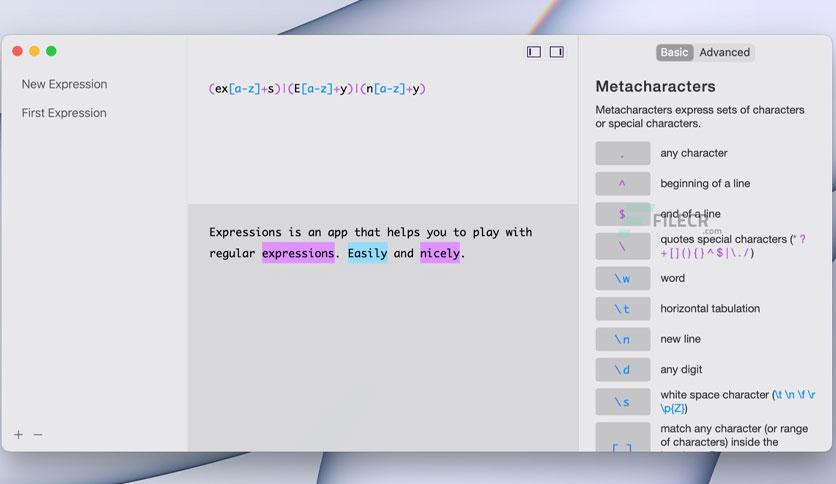The height and width of the screenshot is (484, 836).
Task: Click the highlighted word 'Easily'
Action: 367,253
